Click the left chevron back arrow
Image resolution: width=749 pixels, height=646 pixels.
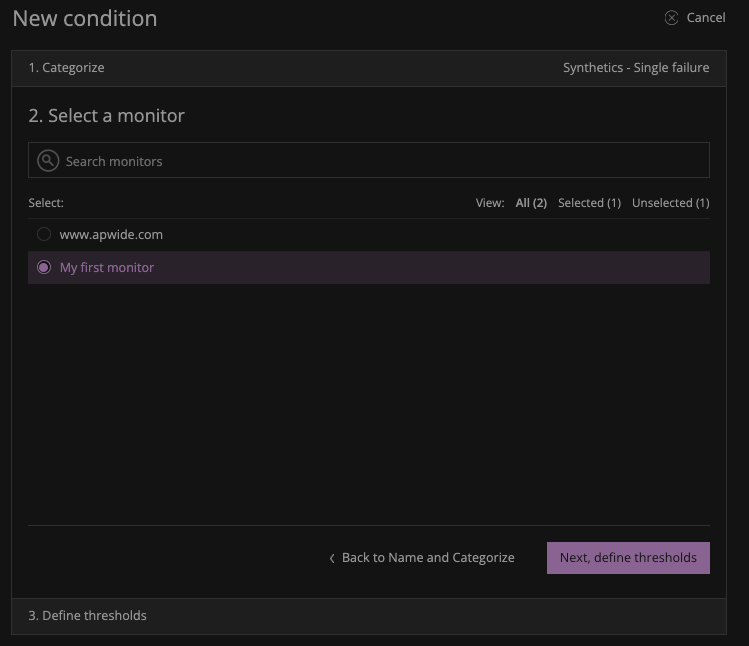point(332,558)
